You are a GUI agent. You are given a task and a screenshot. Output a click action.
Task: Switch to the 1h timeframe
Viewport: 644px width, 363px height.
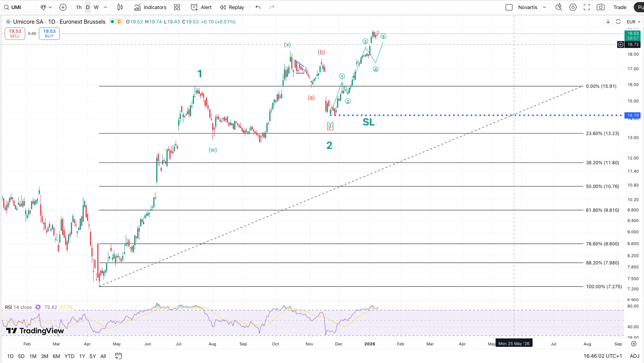pyautogui.click(x=78, y=7)
